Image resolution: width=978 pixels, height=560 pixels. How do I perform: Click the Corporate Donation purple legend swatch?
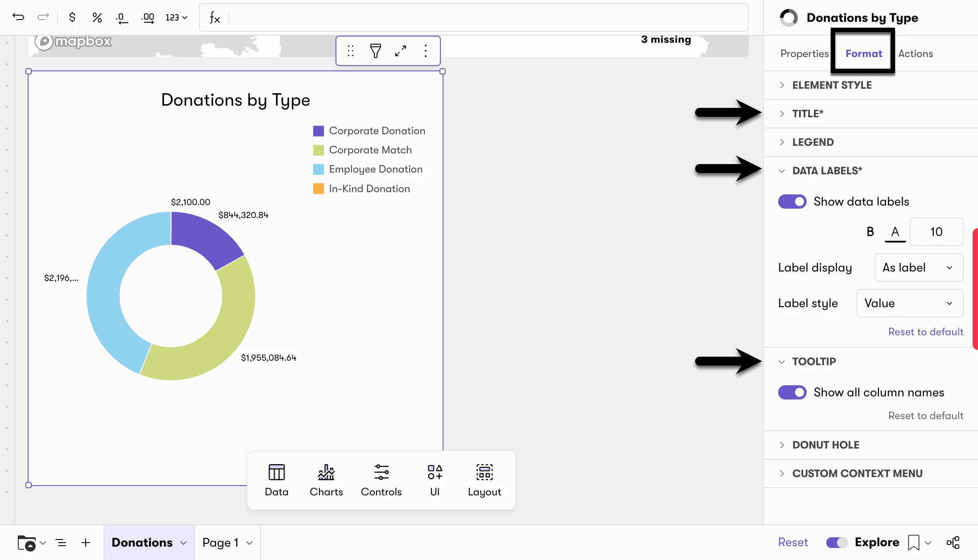coord(319,131)
